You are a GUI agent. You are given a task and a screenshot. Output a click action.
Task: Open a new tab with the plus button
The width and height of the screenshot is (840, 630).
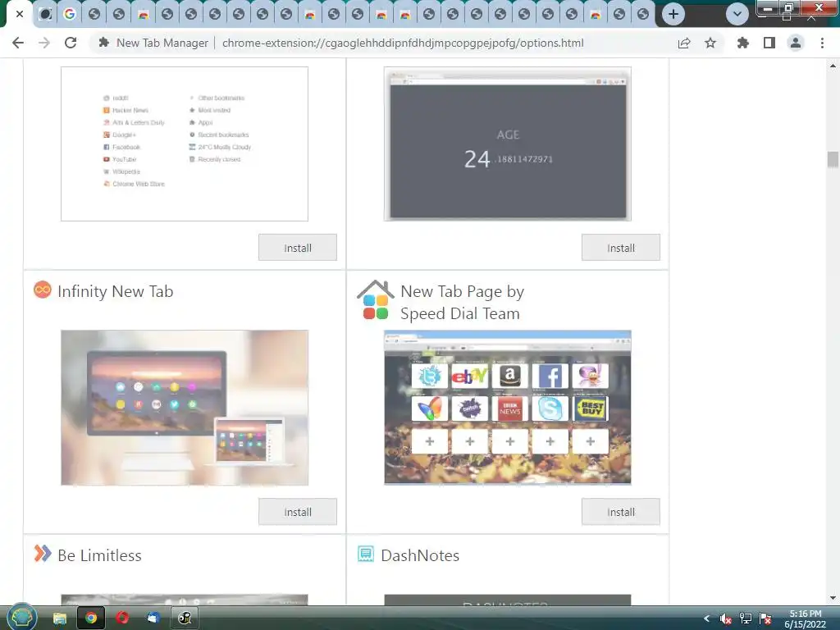pyautogui.click(x=673, y=14)
